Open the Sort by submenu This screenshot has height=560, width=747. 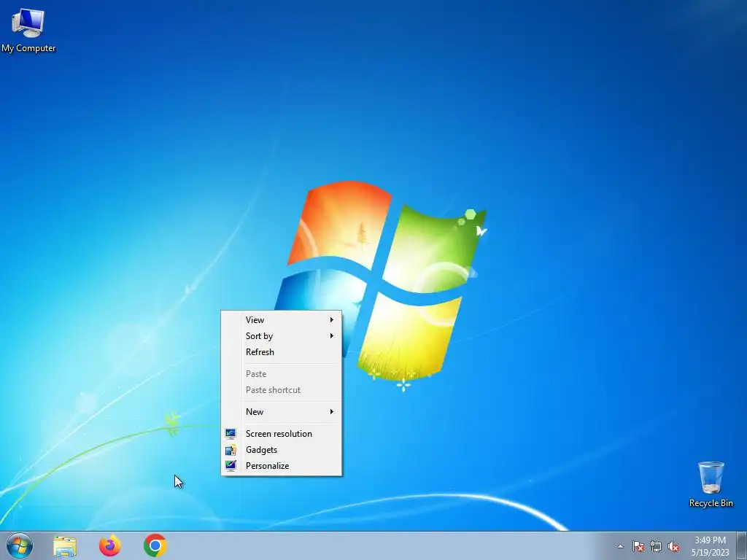point(281,336)
